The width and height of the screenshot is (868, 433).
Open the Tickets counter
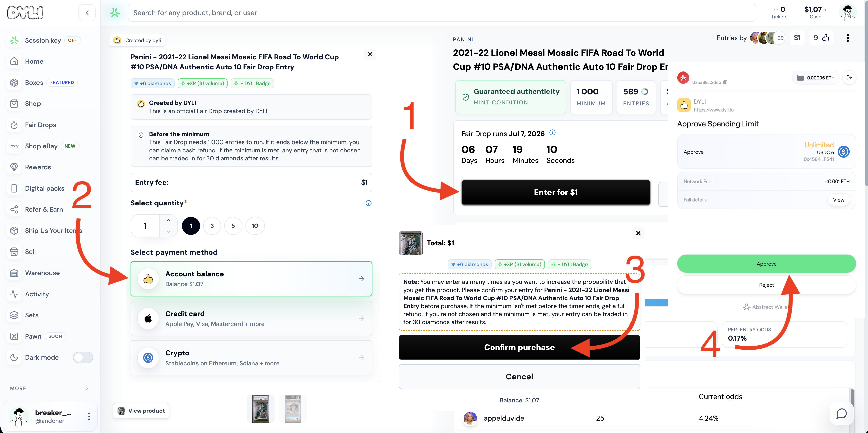[779, 13]
